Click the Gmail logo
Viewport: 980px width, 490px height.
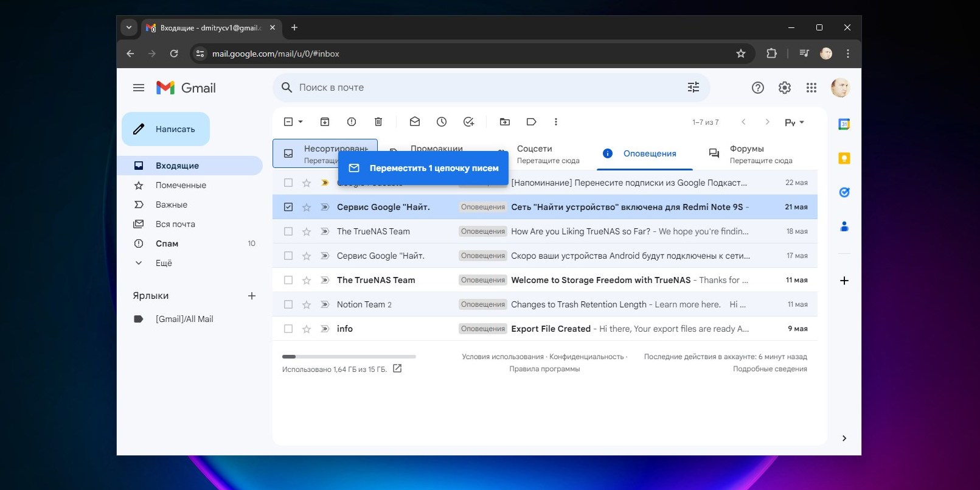[x=186, y=88]
